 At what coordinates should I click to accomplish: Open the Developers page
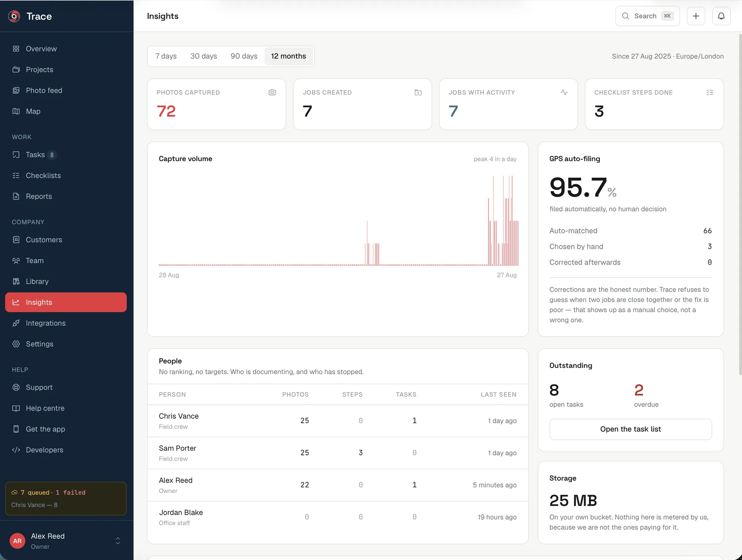[x=66, y=450]
